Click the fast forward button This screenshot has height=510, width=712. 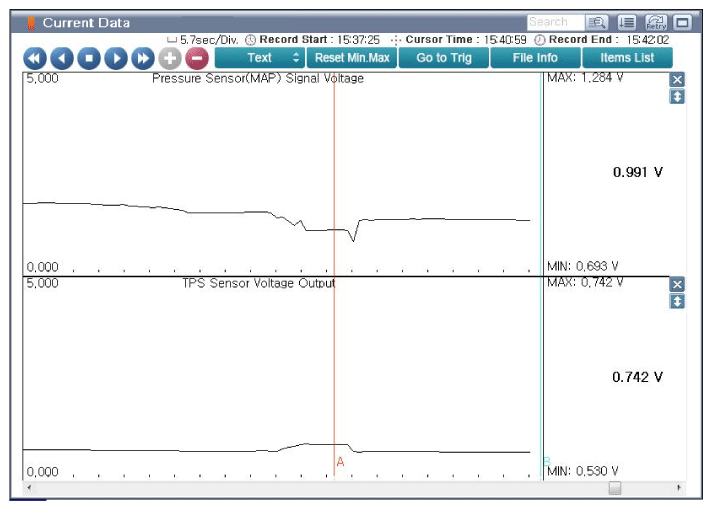click(142, 58)
